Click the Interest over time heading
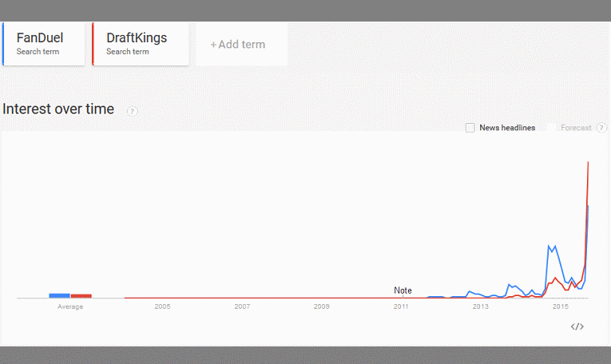Screen dimensions: 611x364 [58, 109]
